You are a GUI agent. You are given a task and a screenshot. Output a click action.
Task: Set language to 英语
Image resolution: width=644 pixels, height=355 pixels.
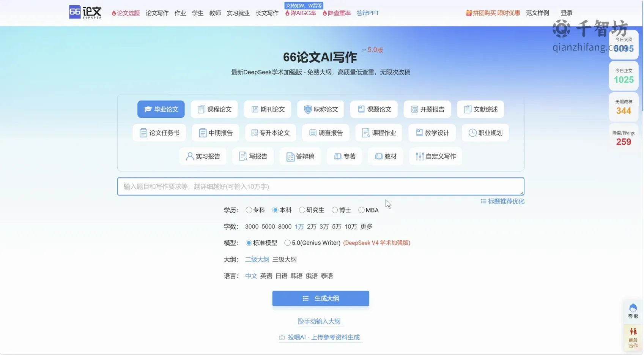tap(266, 276)
